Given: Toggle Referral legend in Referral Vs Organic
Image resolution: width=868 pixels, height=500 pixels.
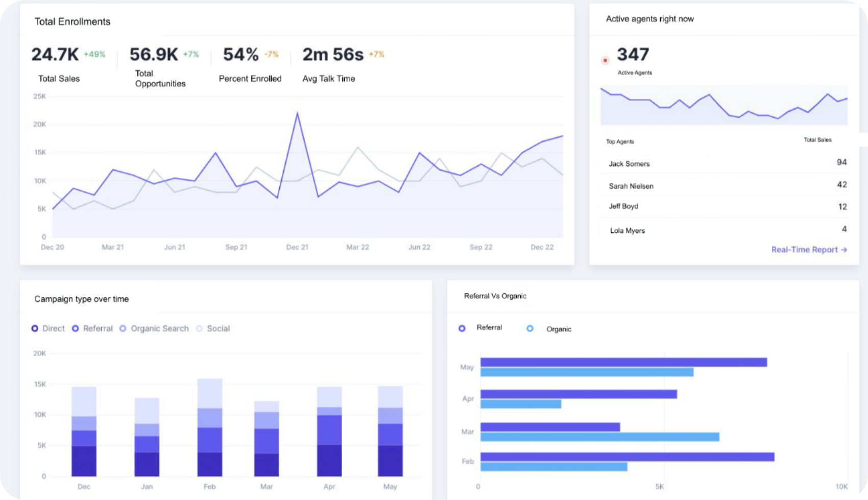Looking at the screenshot, I should (462, 328).
